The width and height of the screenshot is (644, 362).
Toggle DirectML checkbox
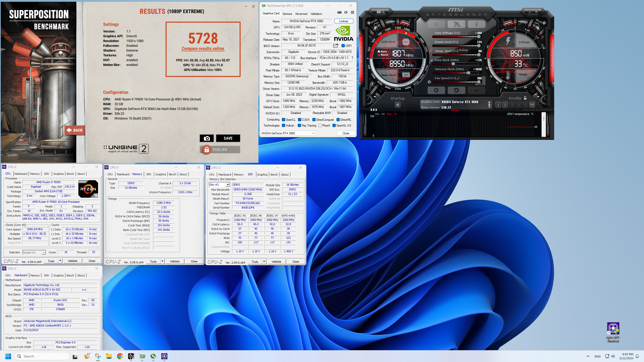[x=338, y=120]
